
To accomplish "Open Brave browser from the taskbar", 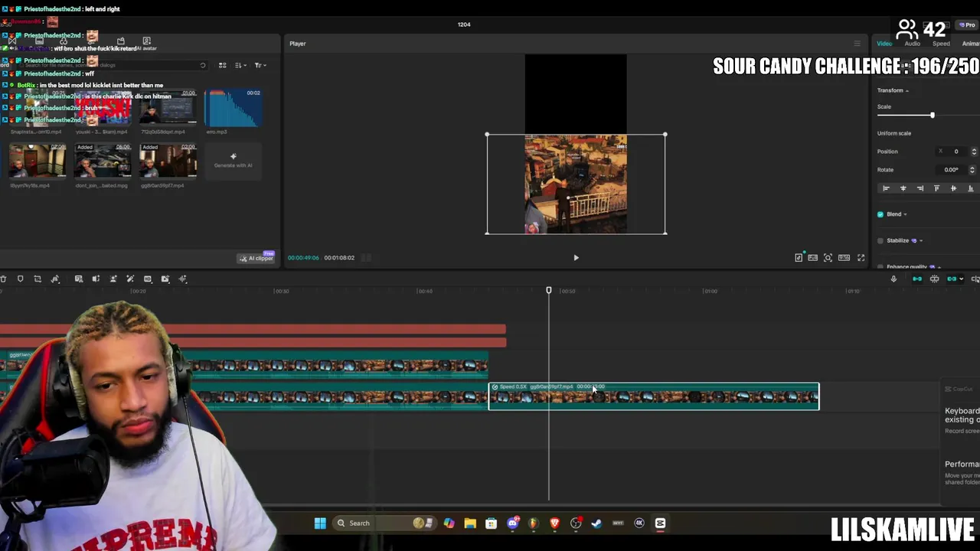I will (x=554, y=523).
